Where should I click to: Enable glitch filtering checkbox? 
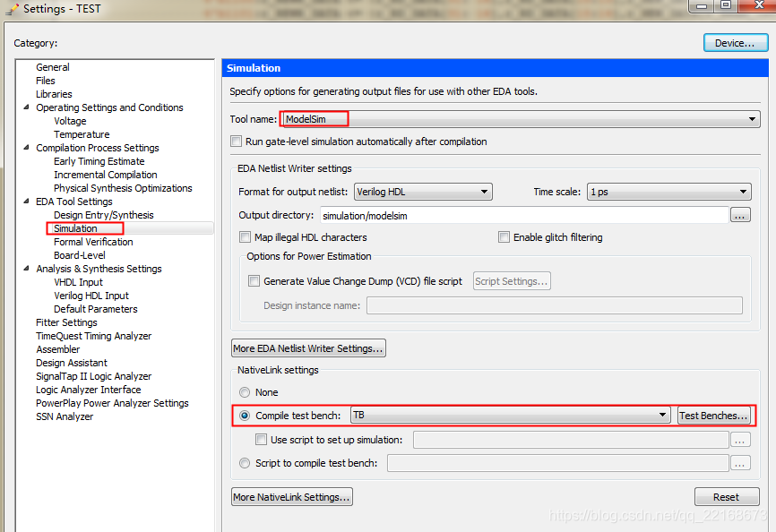[x=504, y=237]
